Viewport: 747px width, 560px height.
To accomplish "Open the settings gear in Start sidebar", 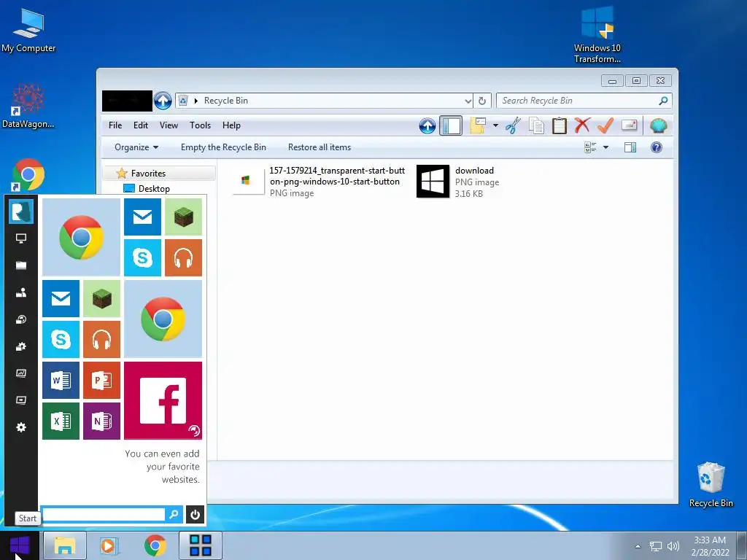I will tap(21, 427).
